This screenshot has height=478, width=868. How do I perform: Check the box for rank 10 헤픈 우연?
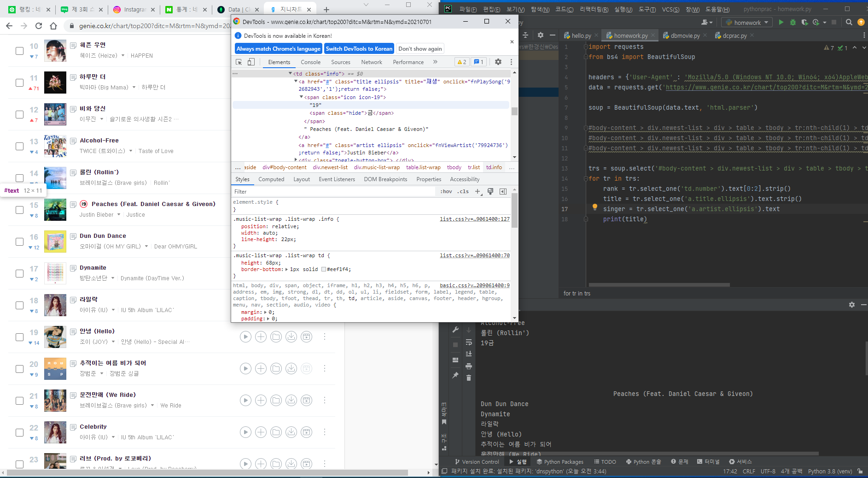19,51
